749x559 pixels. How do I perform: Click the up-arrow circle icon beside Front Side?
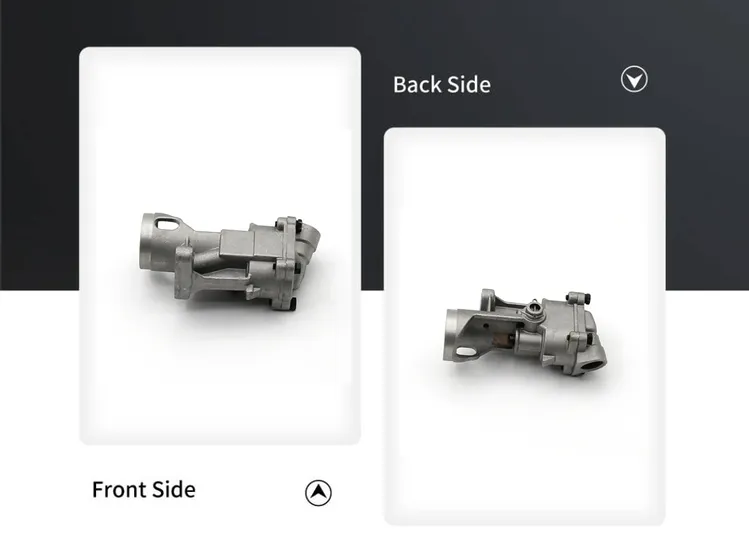318,493
